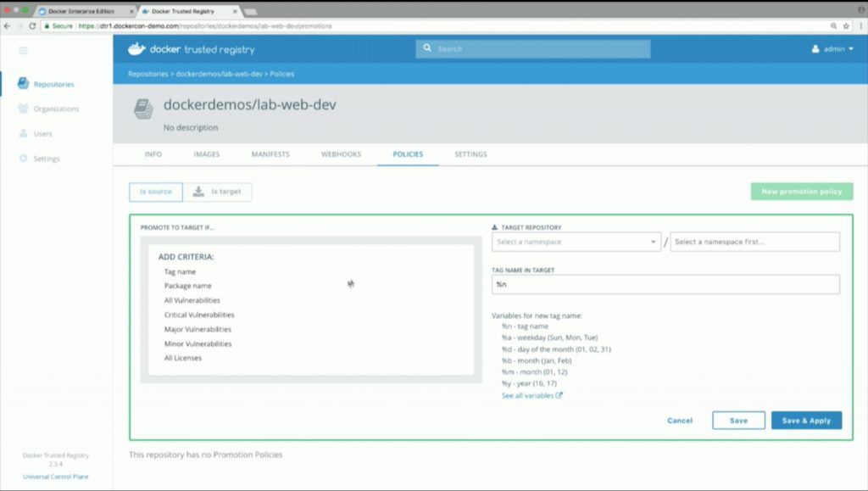
Task: Add Major Vulnerabilities criteria
Action: (198, 329)
